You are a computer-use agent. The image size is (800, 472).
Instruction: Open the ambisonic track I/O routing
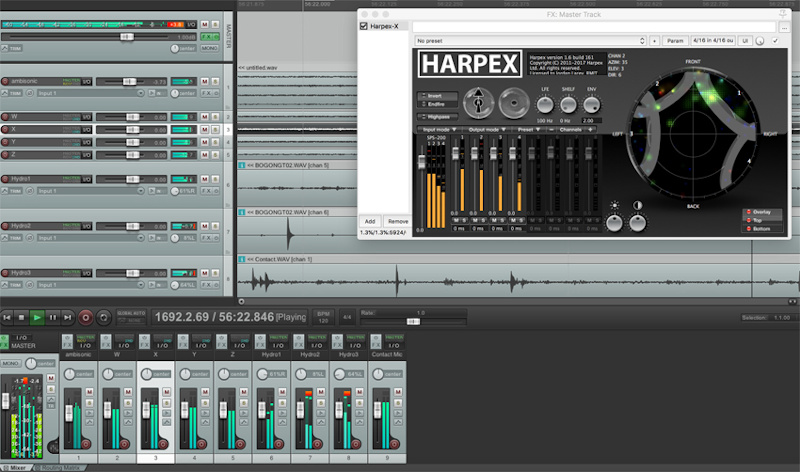coord(87,81)
